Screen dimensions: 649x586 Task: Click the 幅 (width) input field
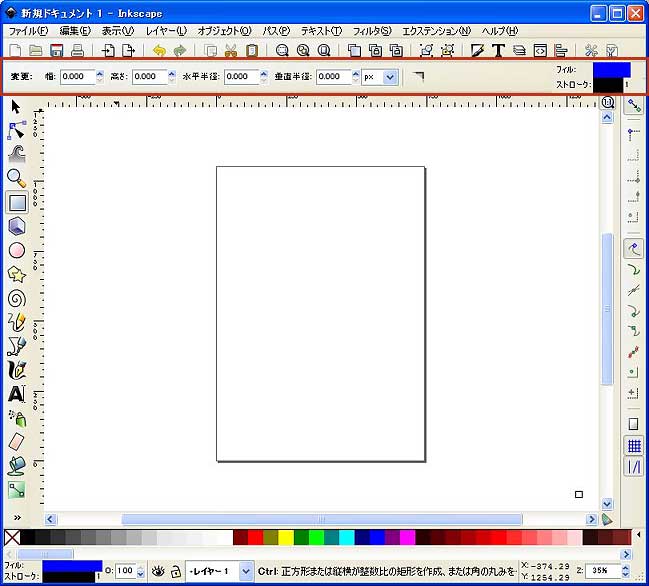pyautogui.click(x=77, y=76)
